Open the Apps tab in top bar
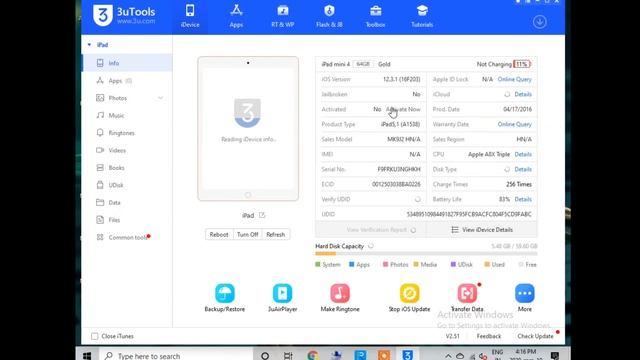This screenshot has width=640, height=360. [236, 16]
